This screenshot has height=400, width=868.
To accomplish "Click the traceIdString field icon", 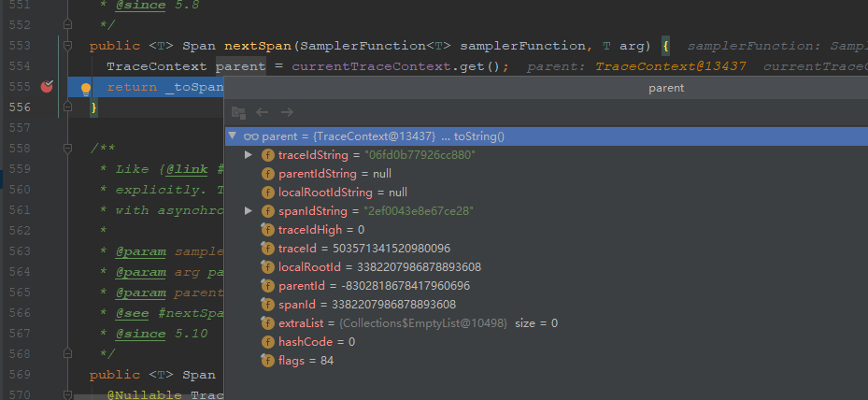I will [268, 155].
